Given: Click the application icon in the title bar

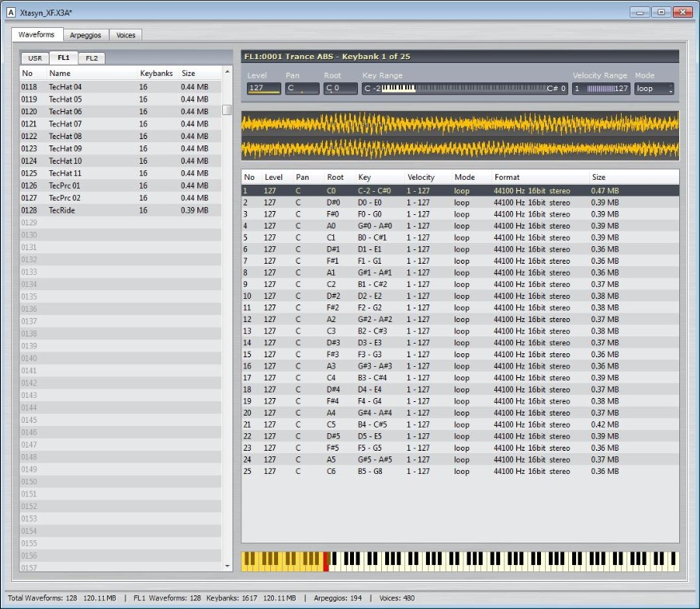Looking at the screenshot, I should click(11, 13).
